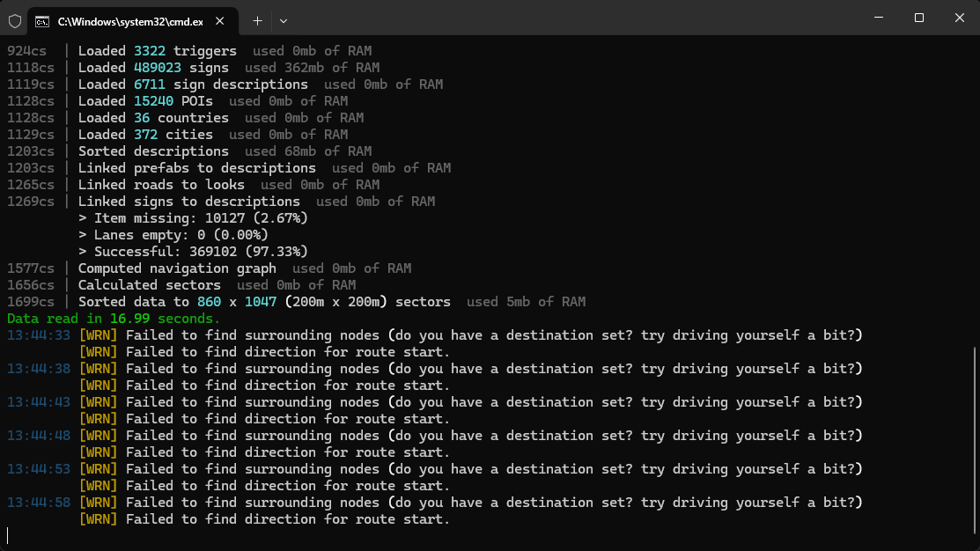Click "Computed navigation graph" text
Viewport: 980px width, 551px height.
coord(177,268)
